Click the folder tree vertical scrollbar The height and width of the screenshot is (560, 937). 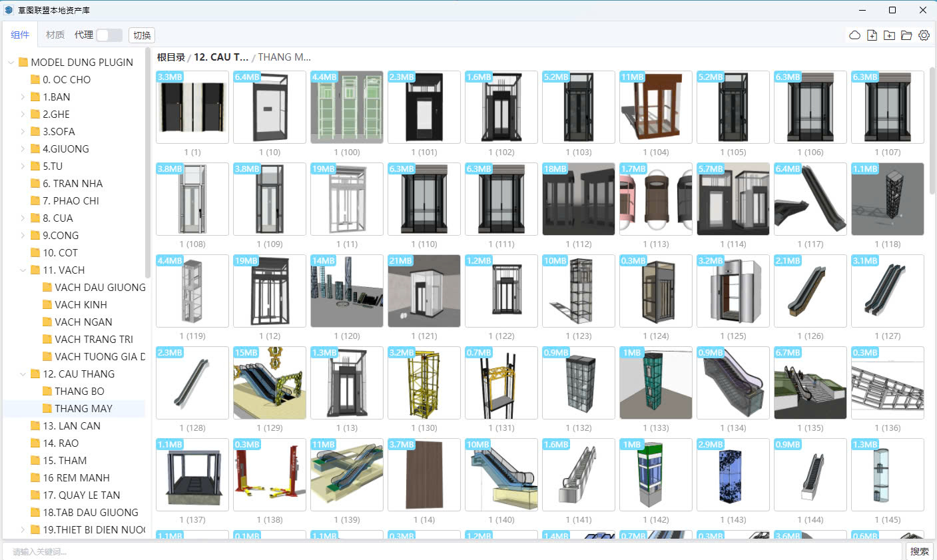148,163
